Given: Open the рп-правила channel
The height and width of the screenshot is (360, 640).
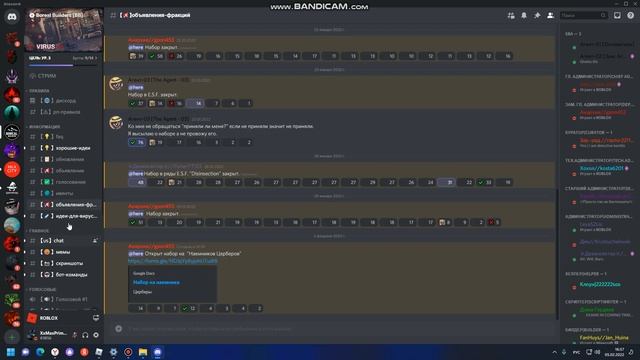Looking at the screenshot, I should [x=63, y=112].
